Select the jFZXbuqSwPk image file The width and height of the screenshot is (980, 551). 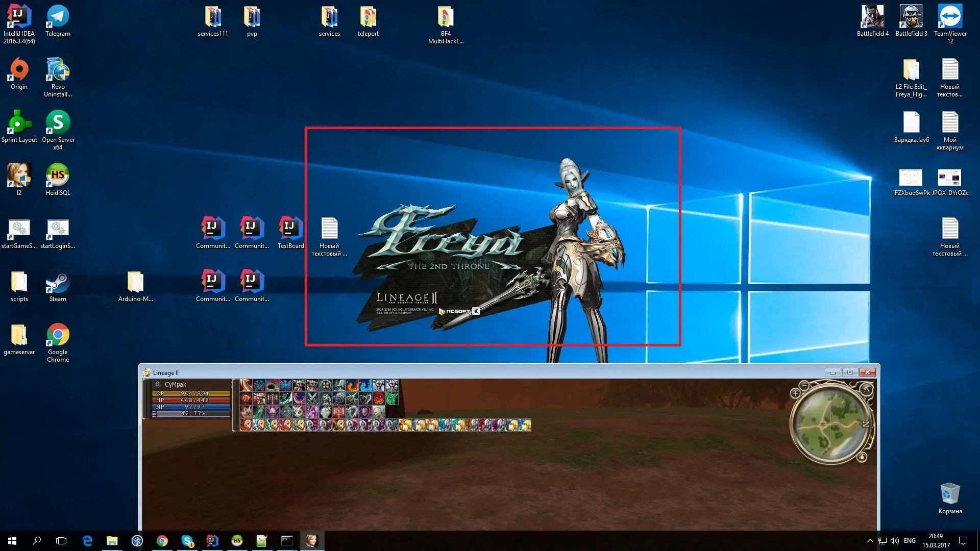point(911,182)
